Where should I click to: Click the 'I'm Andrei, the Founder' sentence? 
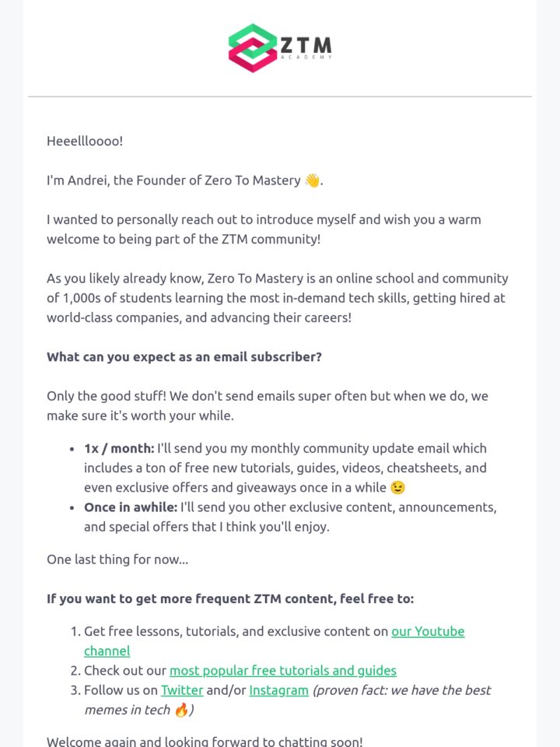click(185, 181)
